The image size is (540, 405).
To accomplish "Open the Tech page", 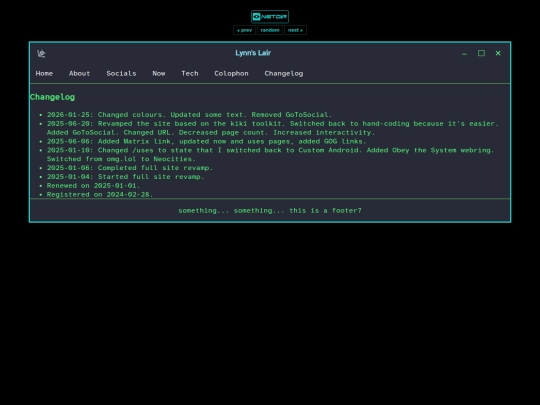I will pyautogui.click(x=190, y=74).
